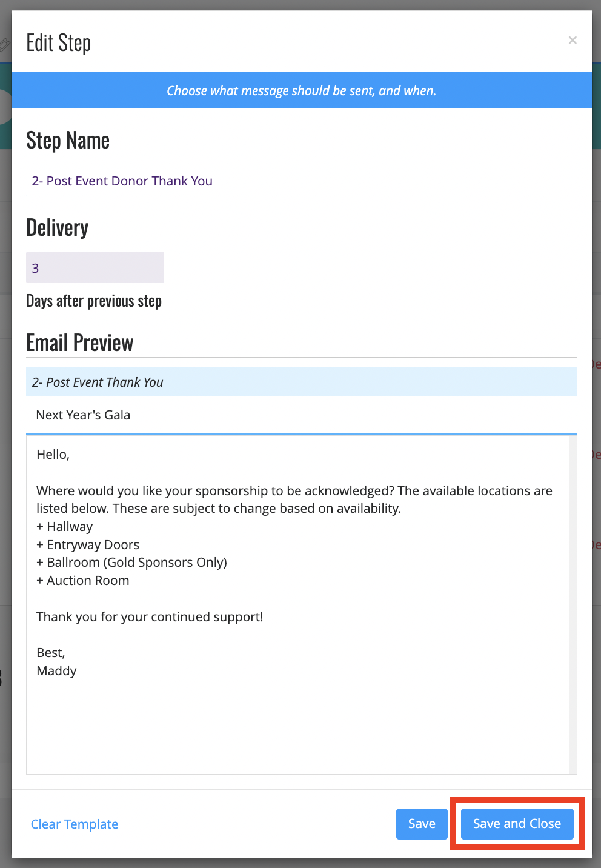Place cursor on the 'Hello,' line

point(53,455)
